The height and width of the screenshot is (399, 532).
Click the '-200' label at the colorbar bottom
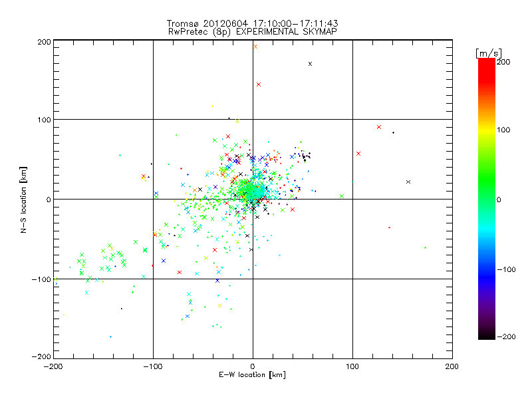506,336
